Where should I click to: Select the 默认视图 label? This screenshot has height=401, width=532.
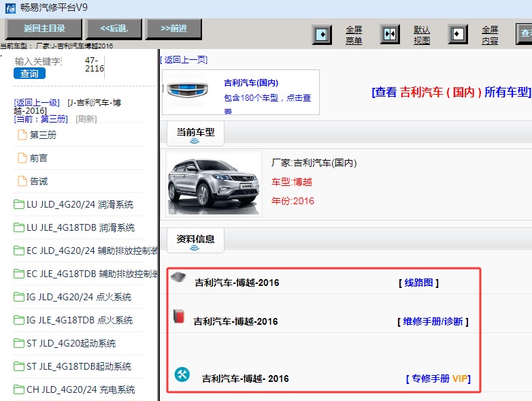pyautogui.click(x=422, y=35)
